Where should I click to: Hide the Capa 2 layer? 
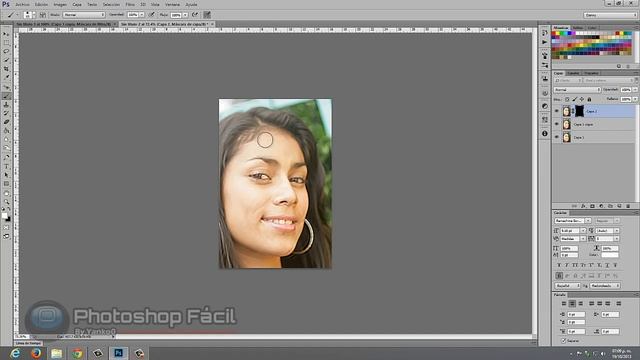(x=557, y=111)
